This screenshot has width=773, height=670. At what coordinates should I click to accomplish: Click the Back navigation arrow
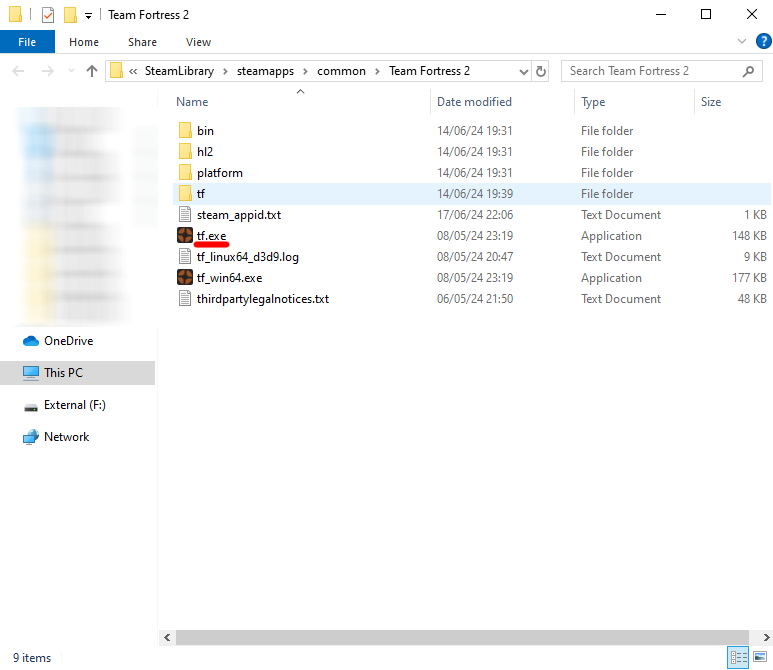pos(18,71)
